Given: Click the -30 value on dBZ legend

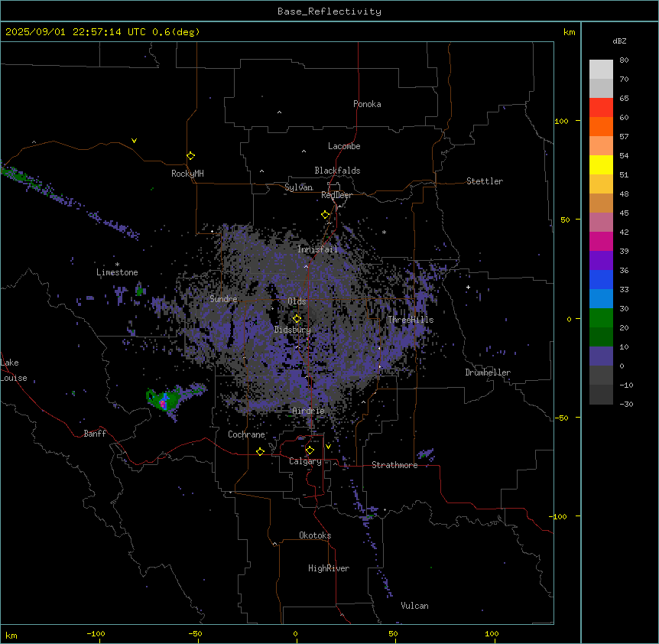Looking at the screenshot, I should coord(626,405).
